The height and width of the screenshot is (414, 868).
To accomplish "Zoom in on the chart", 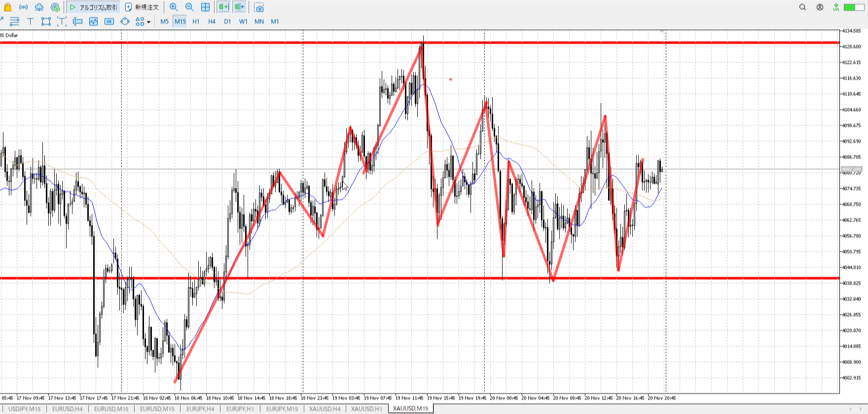I will tap(174, 7).
